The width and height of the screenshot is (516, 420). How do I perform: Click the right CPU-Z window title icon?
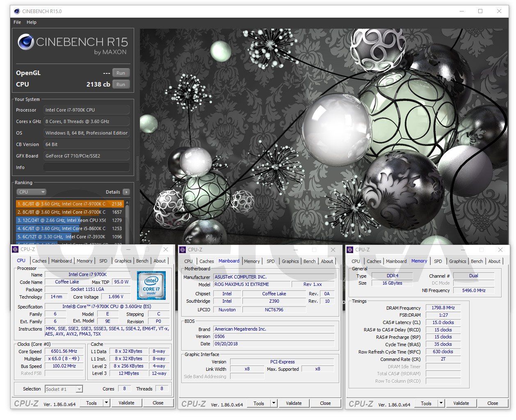coord(350,250)
